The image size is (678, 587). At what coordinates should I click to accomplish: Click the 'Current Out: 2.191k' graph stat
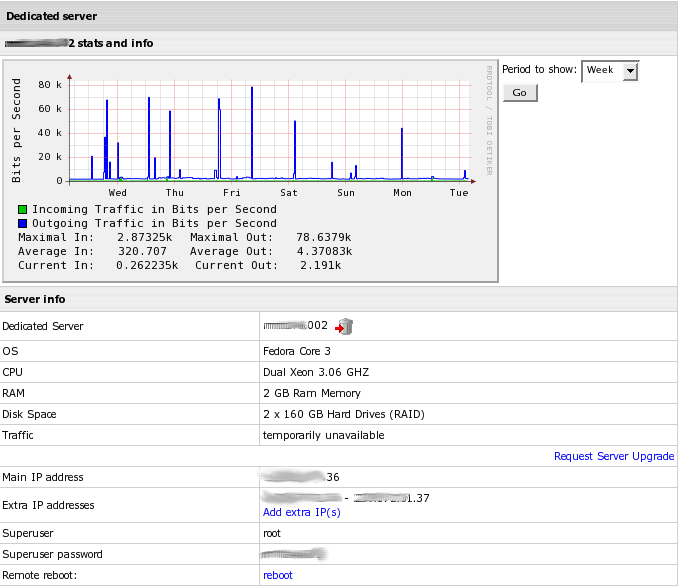coord(268,265)
